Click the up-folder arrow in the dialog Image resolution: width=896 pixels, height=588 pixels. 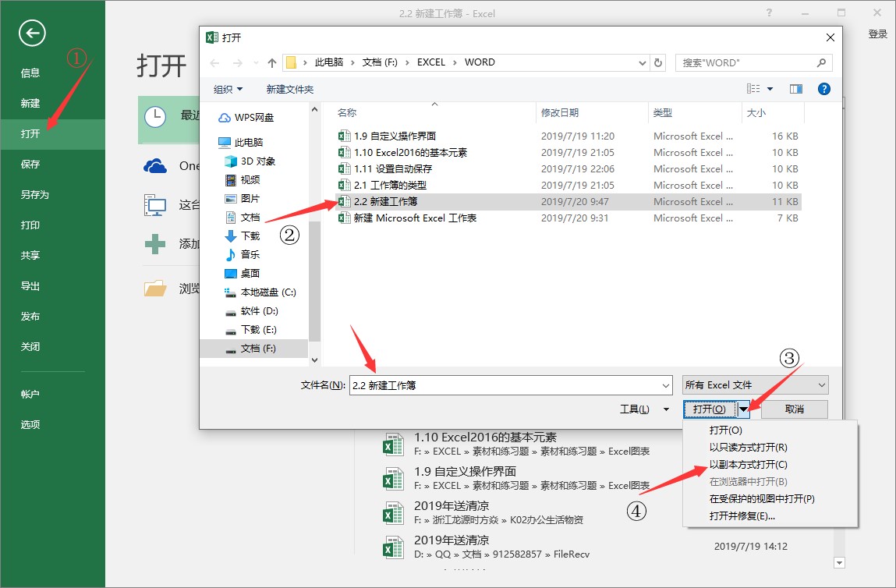(x=272, y=62)
